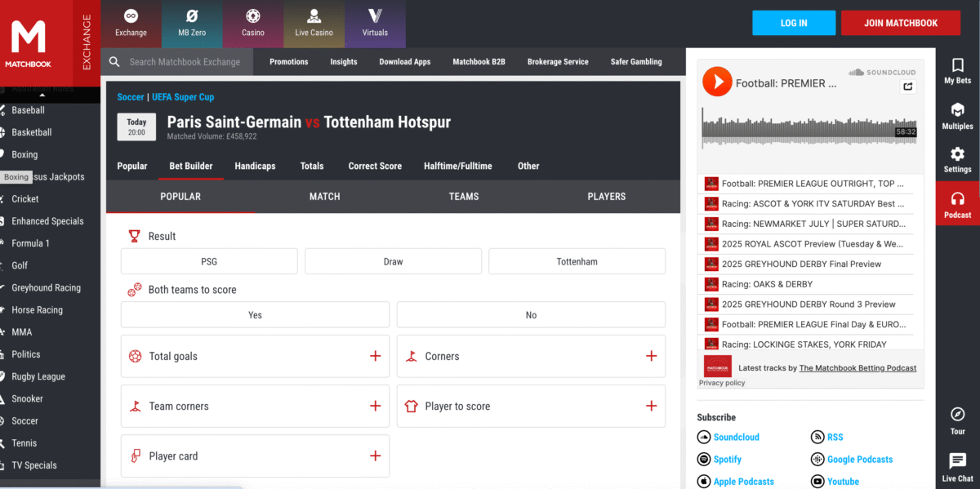980x489 pixels.
Task: Click the Spotify subscribe icon
Action: click(x=704, y=460)
